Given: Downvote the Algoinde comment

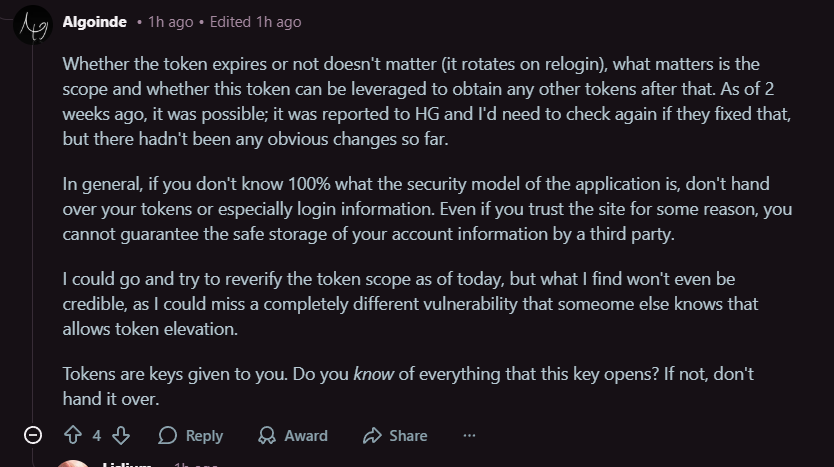Looking at the screenshot, I should 121,435.
